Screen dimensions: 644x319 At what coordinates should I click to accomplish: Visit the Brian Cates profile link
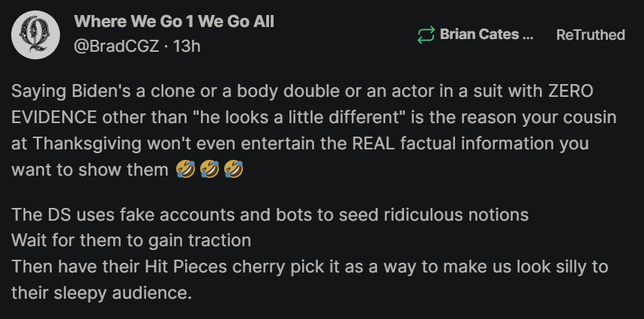click(x=486, y=35)
